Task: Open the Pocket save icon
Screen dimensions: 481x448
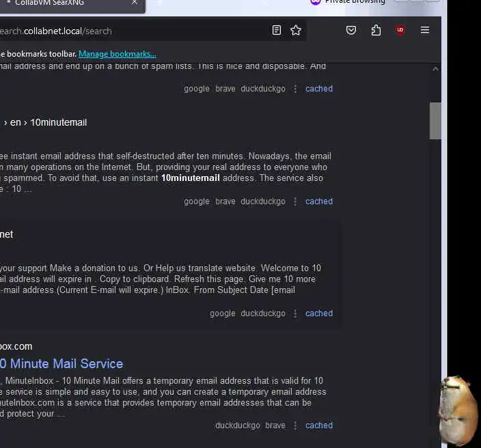Action: 351,30
